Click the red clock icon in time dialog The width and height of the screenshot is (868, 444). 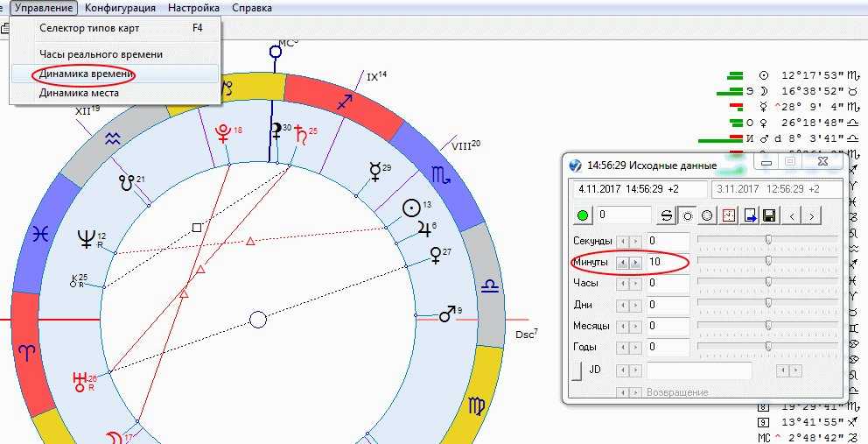[x=729, y=215]
